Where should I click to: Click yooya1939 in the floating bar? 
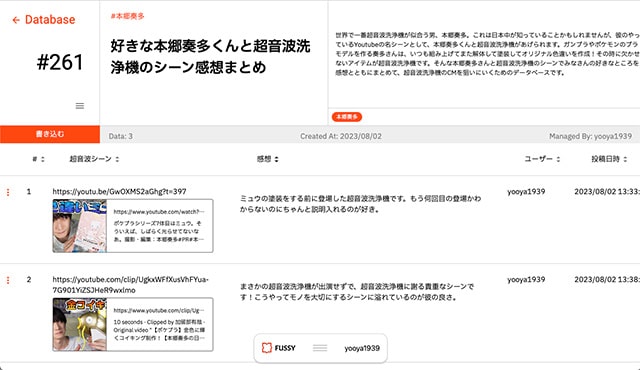(x=362, y=348)
